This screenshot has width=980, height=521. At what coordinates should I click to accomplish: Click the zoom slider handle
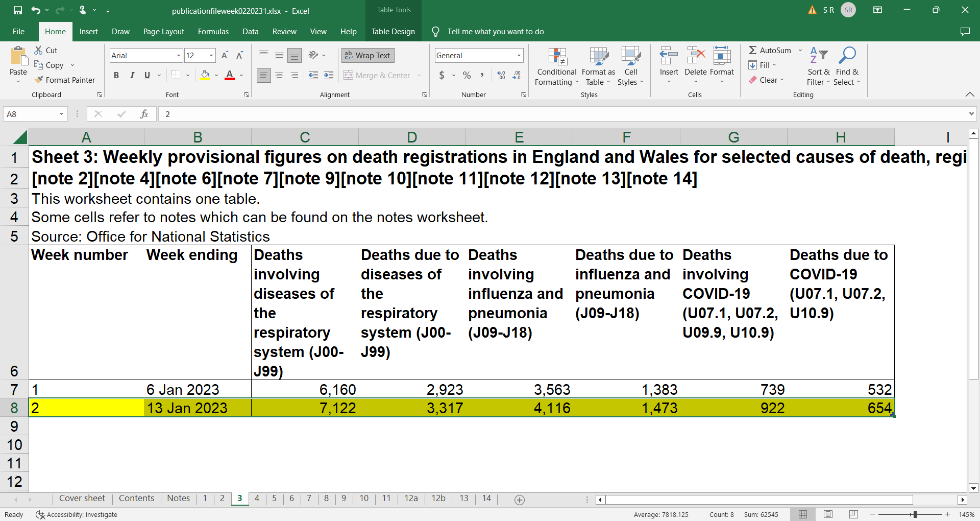(x=915, y=514)
